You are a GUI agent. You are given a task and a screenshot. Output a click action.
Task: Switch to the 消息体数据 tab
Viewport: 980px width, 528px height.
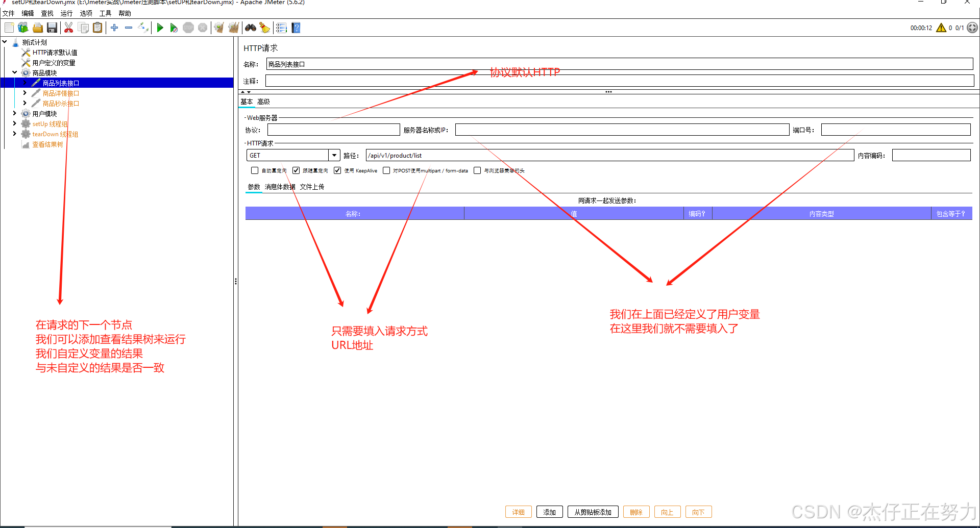click(x=280, y=187)
